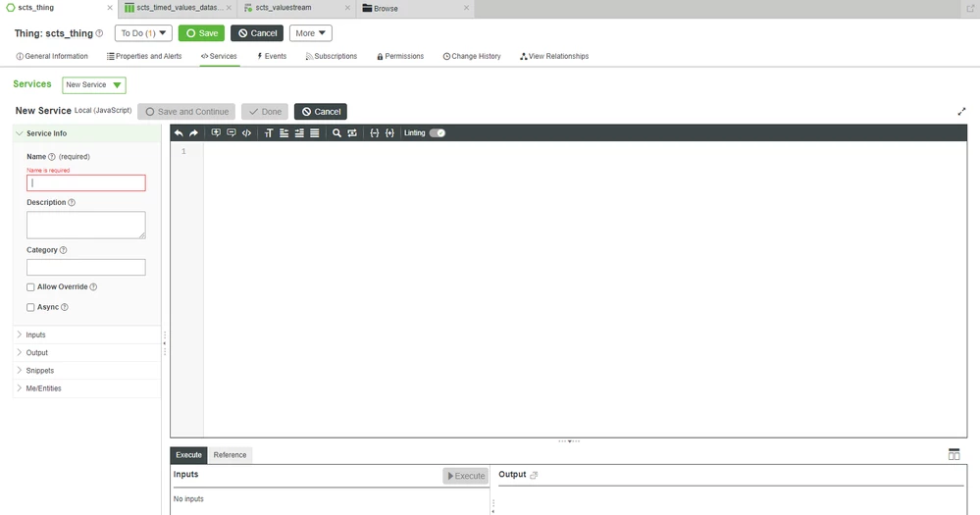
Task: Close the scts_valuestream tab
Action: click(x=347, y=8)
